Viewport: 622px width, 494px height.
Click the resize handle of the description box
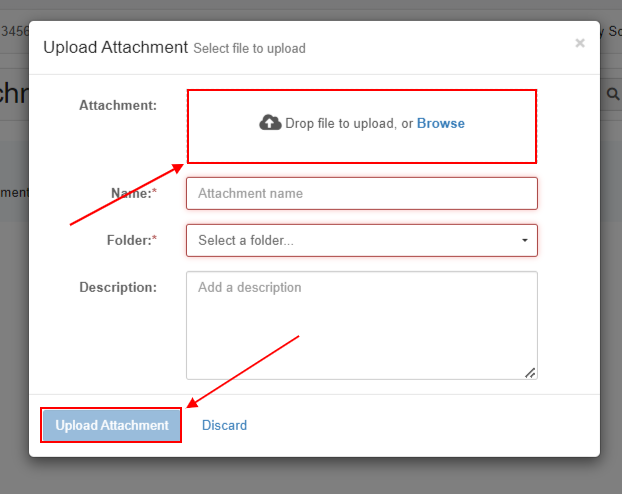[530, 372]
